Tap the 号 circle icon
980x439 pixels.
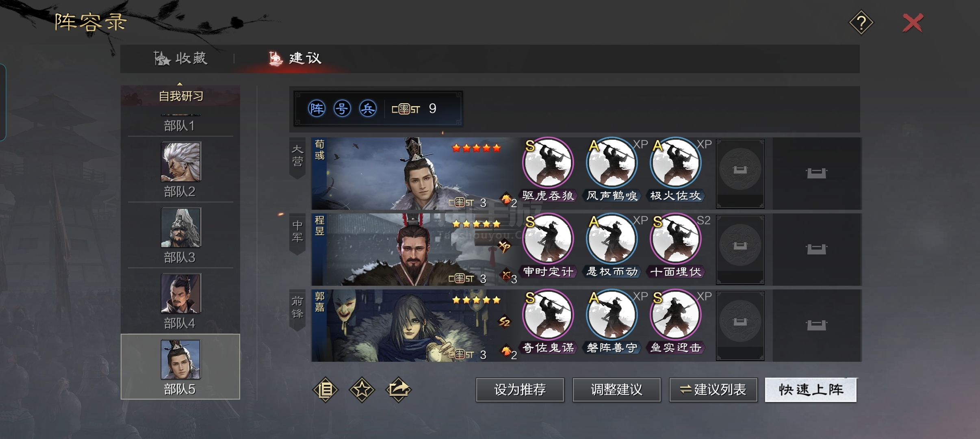tap(342, 109)
